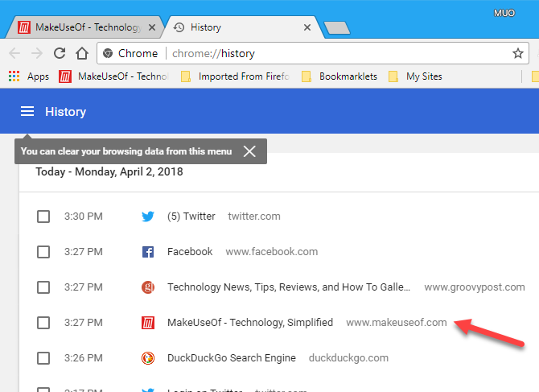This screenshot has width=539, height=392.
Task: Check the box for the Twitter 3:30 PM entry
Action: pyautogui.click(x=43, y=217)
